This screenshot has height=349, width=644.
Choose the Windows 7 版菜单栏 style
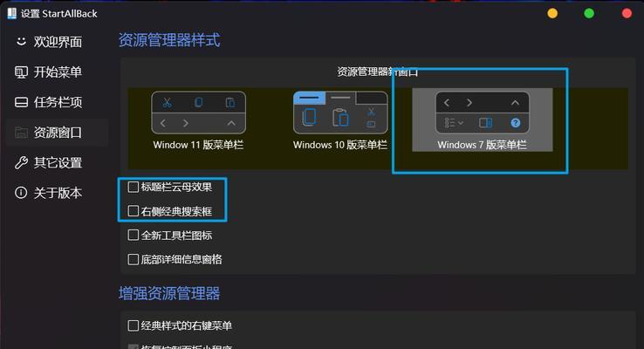(483, 120)
